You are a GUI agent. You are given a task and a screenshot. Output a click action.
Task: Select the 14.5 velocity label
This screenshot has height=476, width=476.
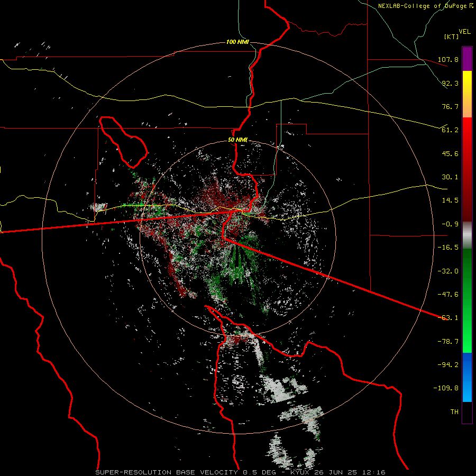[450, 200]
